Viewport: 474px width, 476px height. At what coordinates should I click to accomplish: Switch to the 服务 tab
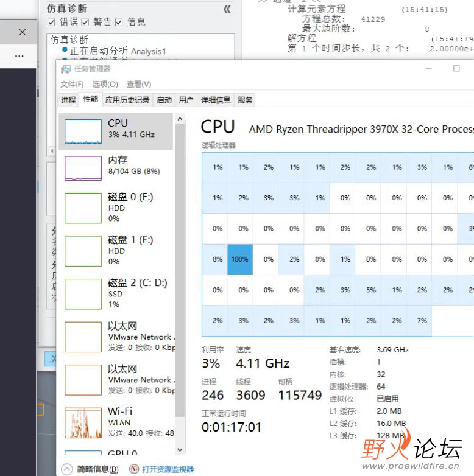click(245, 100)
